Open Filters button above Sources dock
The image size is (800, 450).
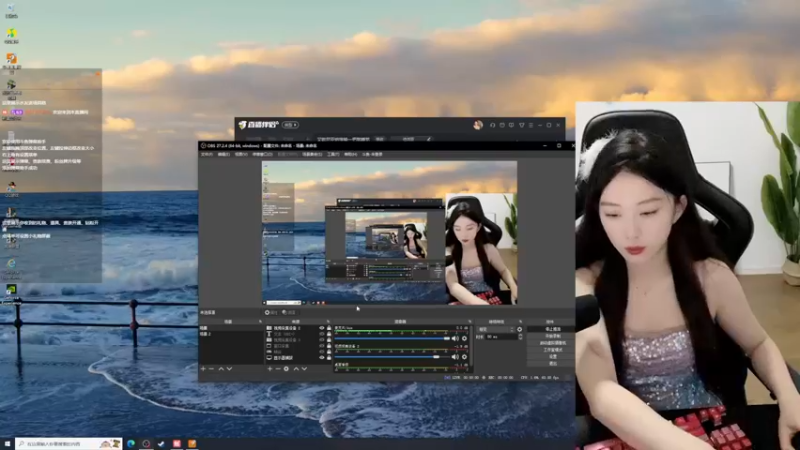coord(289,312)
